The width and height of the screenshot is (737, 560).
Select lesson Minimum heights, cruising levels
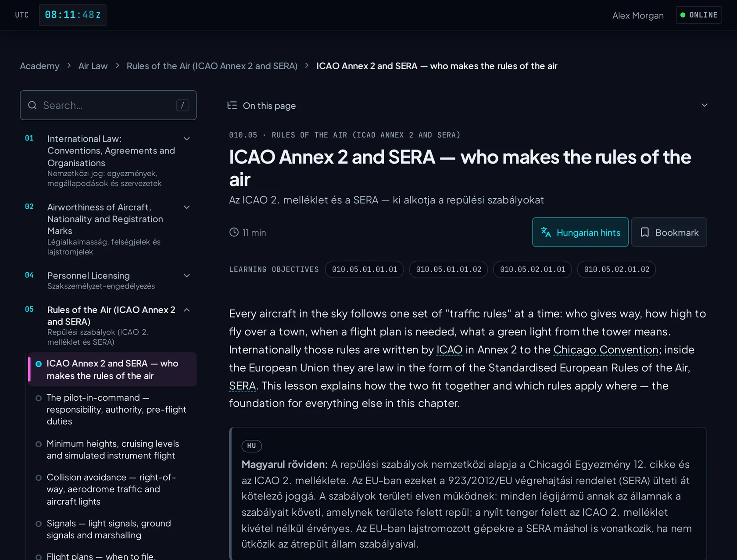pos(112,449)
